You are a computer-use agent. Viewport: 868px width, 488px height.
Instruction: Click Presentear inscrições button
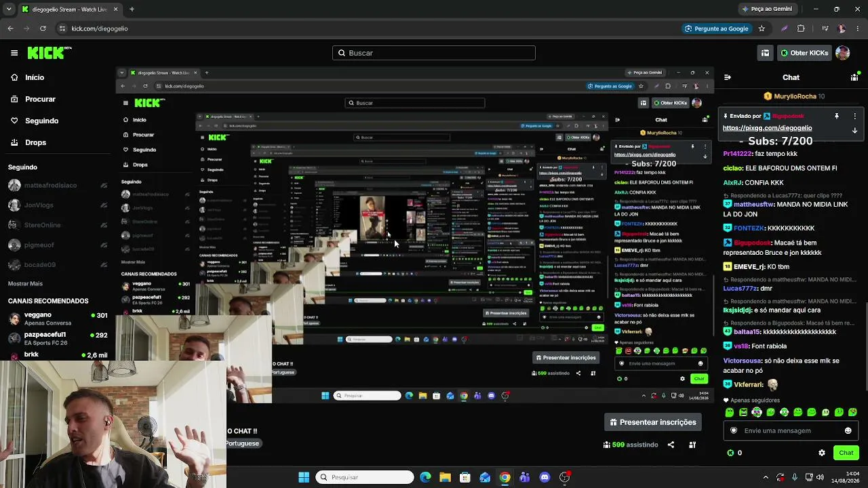pyautogui.click(x=652, y=422)
